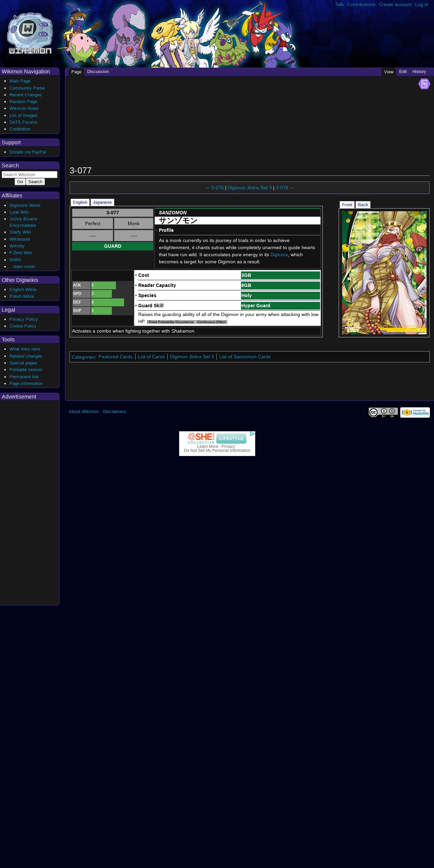Visit Digimons World affiliate
This screenshot has width=434, height=868.
[25, 206]
